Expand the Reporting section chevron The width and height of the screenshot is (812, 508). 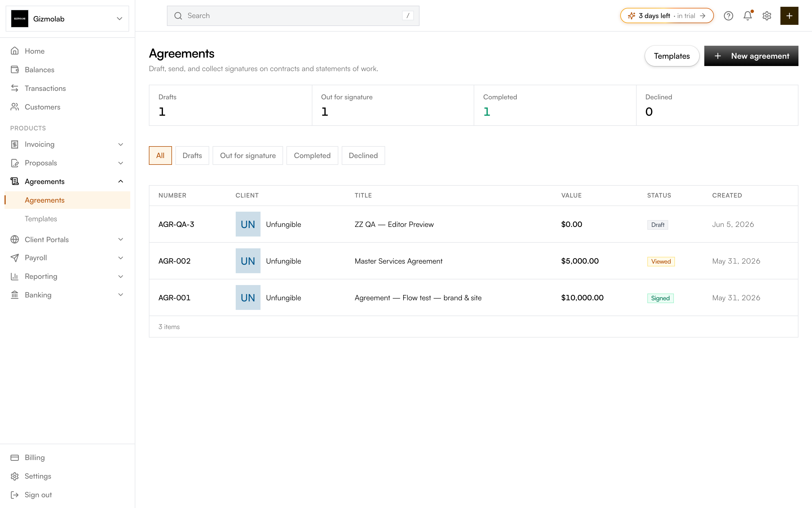point(121,277)
